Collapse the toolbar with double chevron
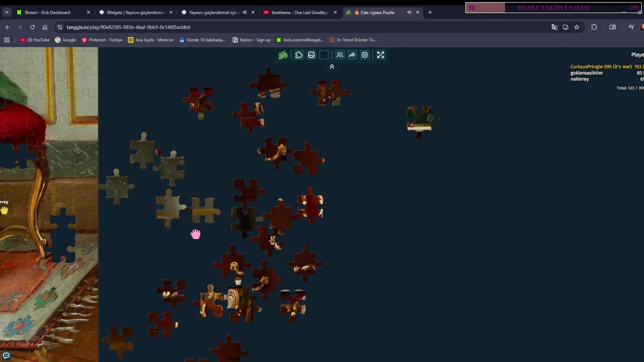 click(332, 66)
